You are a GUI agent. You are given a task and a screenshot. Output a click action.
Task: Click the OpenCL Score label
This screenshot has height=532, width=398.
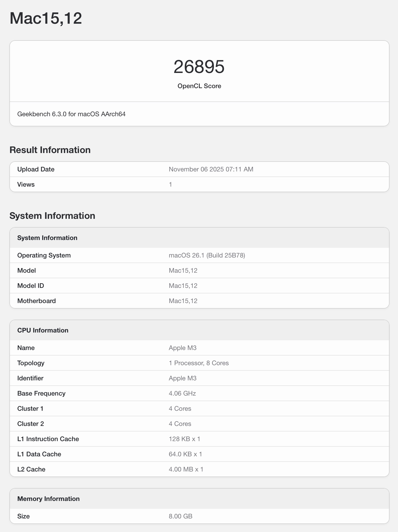click(199, 86)
